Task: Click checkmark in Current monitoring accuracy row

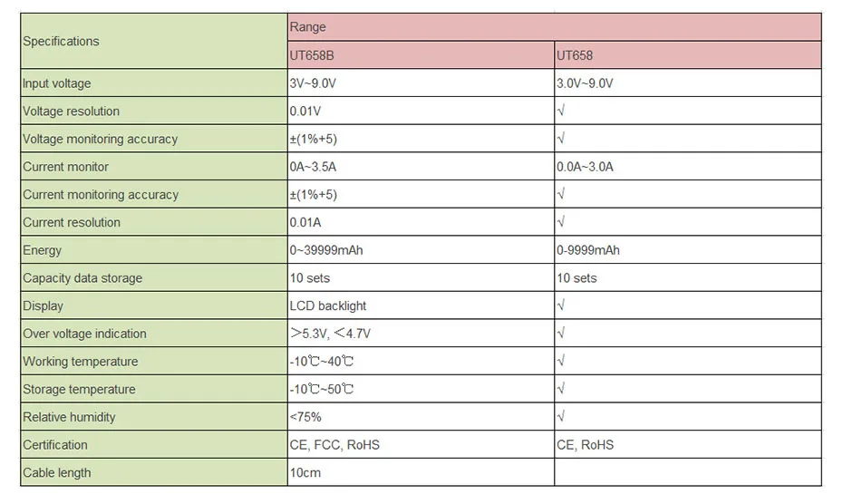Action: point(561,194)
